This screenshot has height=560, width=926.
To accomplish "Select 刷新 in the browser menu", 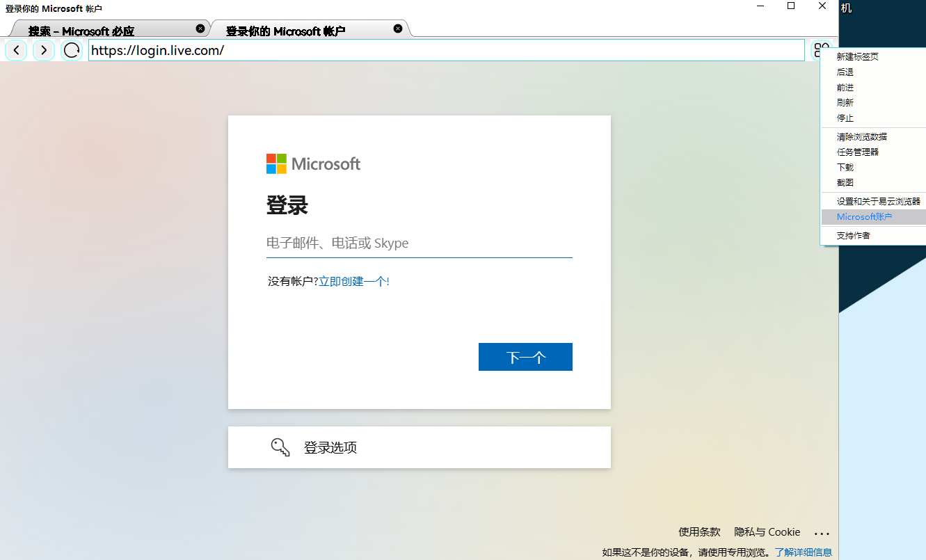I will coord(873,103).
